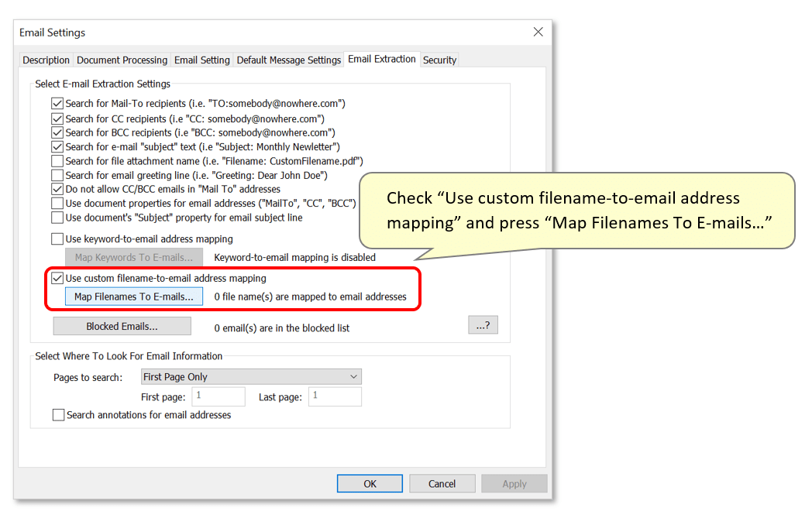The width and height of the screenshot is (812, 518).
Task: Go to the Email Setting tab
Action: click(x=202, y=60)
